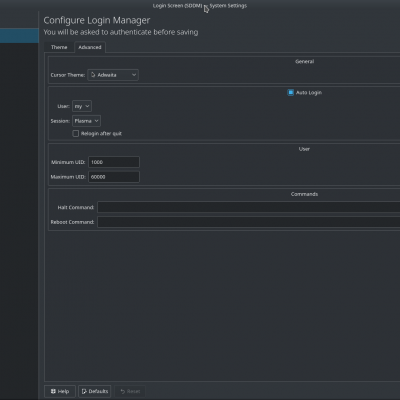Enable the Auto Login checkbox
The height and width of the screenshot is (400, 400).
[291, 93]
